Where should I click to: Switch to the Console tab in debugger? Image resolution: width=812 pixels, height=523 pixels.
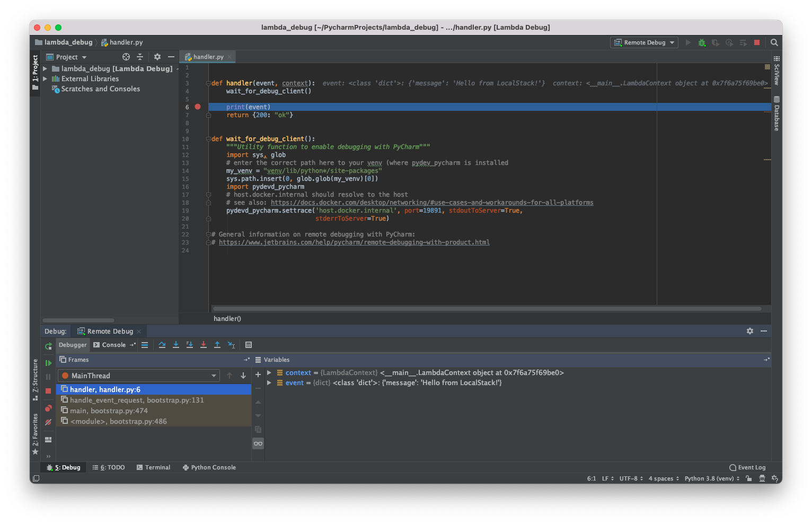coord(113,345)
